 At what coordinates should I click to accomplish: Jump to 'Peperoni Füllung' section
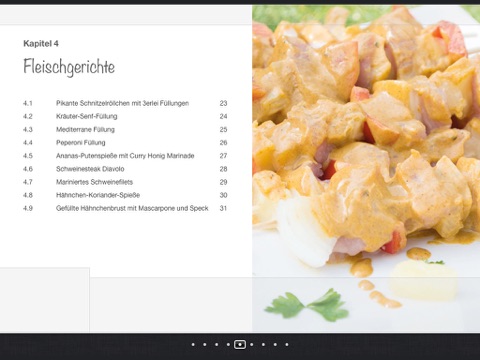(81, 143)
